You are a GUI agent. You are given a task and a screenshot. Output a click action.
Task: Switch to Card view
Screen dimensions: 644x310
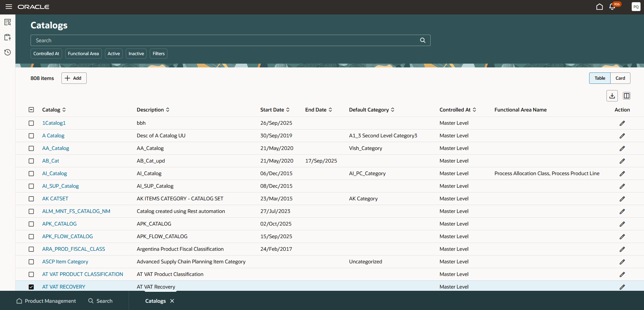click(x=620, y=78)
